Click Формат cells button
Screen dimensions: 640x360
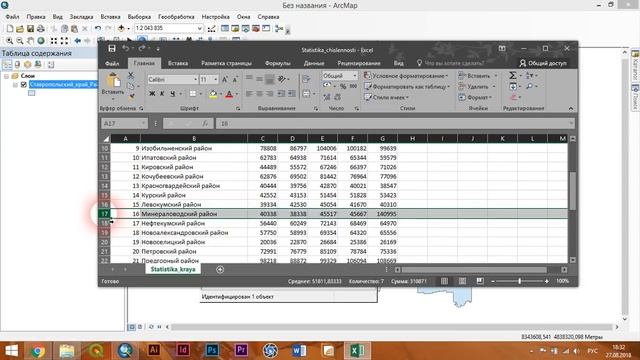475,97
